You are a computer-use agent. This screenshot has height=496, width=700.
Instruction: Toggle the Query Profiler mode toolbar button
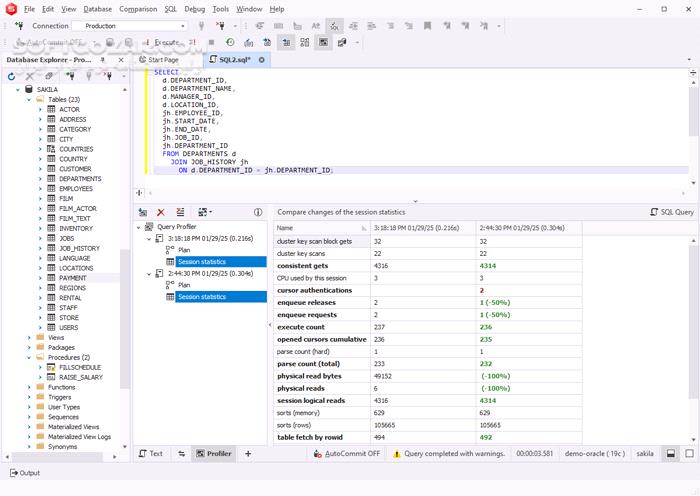pos(323,42)
